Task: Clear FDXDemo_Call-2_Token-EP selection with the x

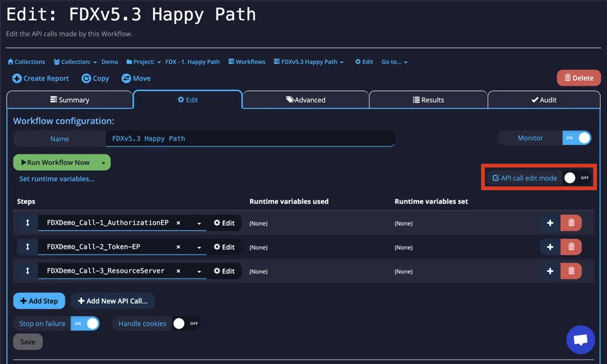Action: (x=178, y=247)
